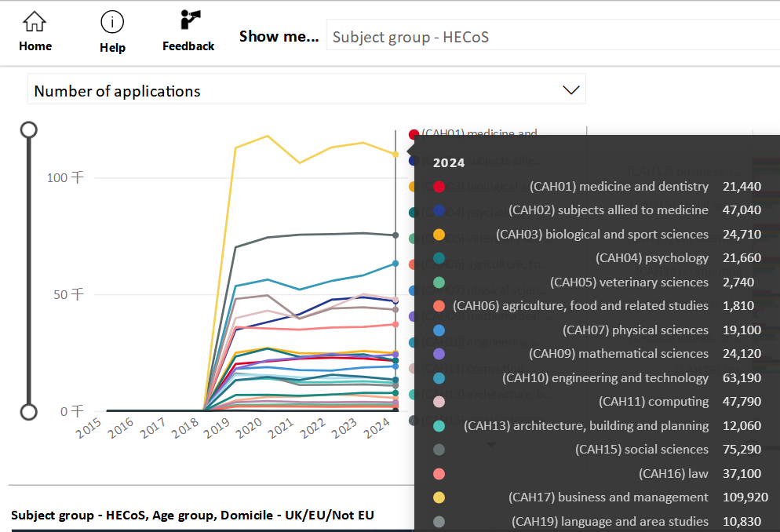Click the 2022 label on the x-axis
Screen dimensions: 780x532
click(312, 428)
